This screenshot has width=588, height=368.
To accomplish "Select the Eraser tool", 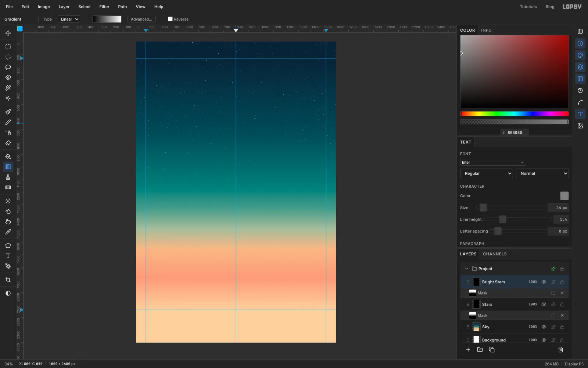I will coord(8,143).
